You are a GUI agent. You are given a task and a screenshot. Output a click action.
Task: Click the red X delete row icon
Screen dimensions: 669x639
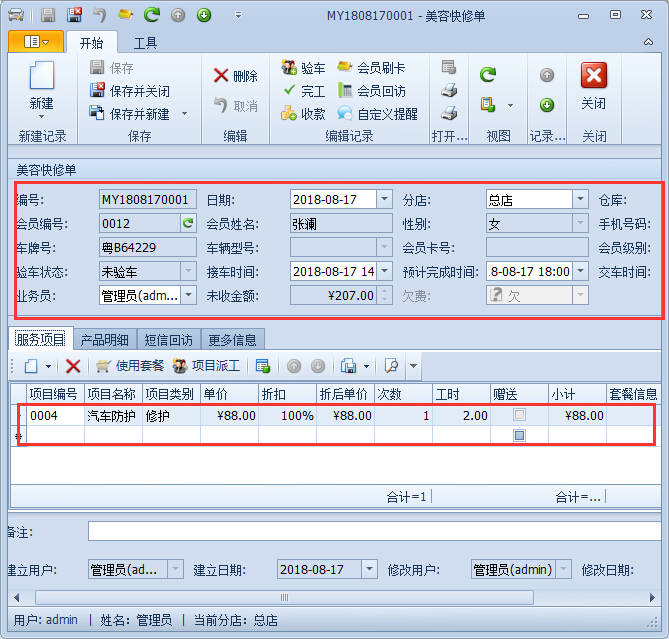[73, 366]
